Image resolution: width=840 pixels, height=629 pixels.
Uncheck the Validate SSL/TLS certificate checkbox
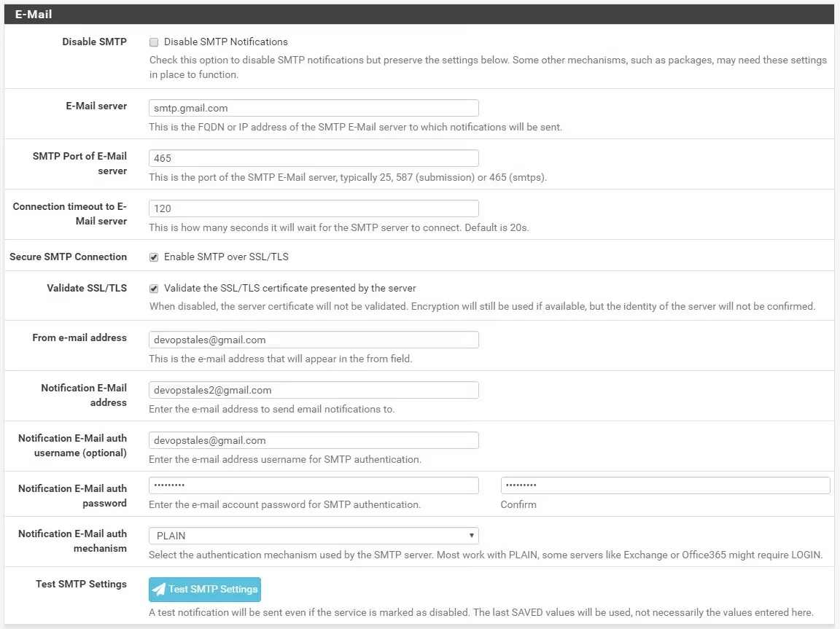(x=154, y=289)
